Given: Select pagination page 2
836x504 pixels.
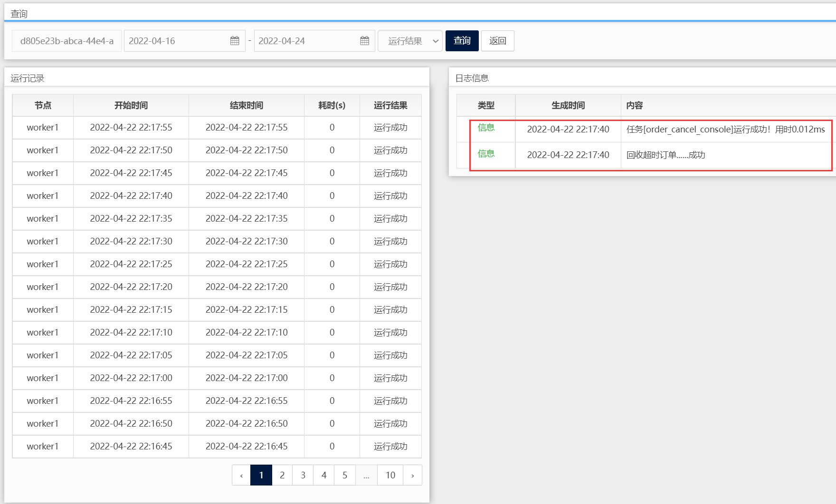Looking at the screenshot, I should (x=282, y=475).
